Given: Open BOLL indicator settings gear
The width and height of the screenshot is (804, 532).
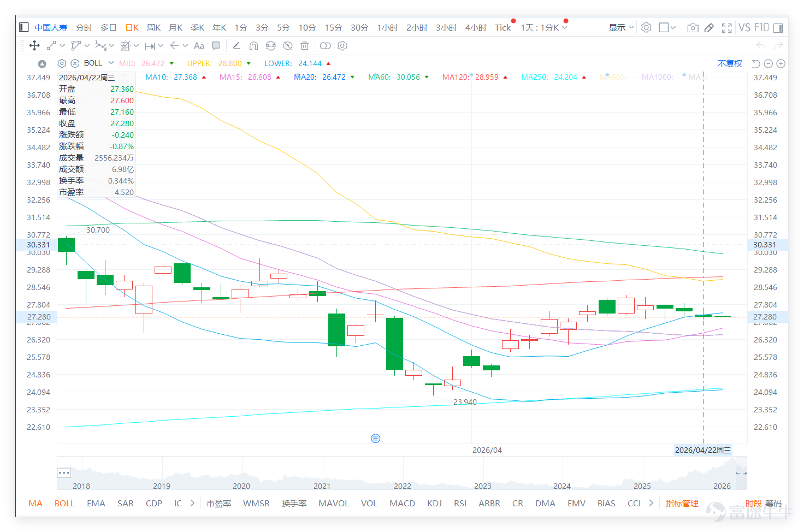Looking at the screenshot, I should coord(62,63).
